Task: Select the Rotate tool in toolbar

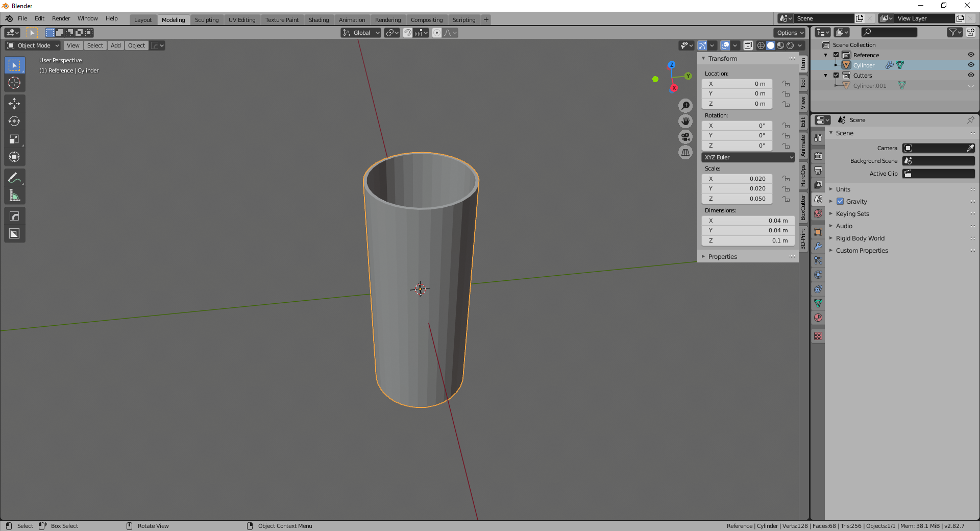Action: coord(14,121)
